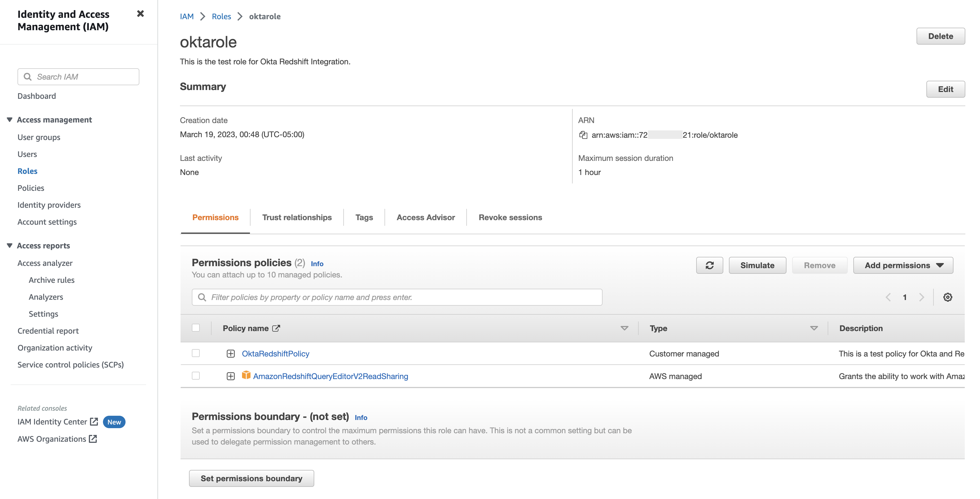
Task: Click the copy ARN icon
Action: click(583, 135)
